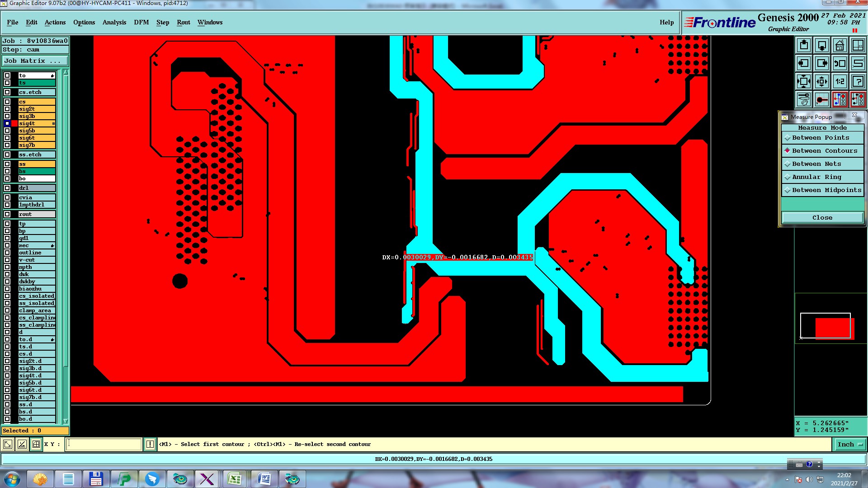868x488 pixels.
Task: Select Annular Ring measure mode
Action: pyautogui.click(x=816, y=177)
